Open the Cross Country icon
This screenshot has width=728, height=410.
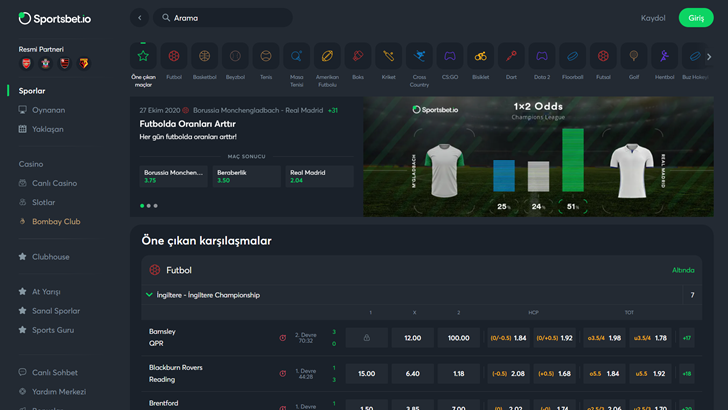pos(419,56)
